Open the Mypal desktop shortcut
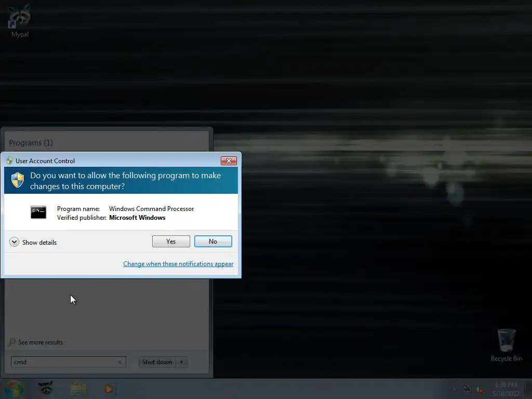The image size is (532, 399). [20, 21]
